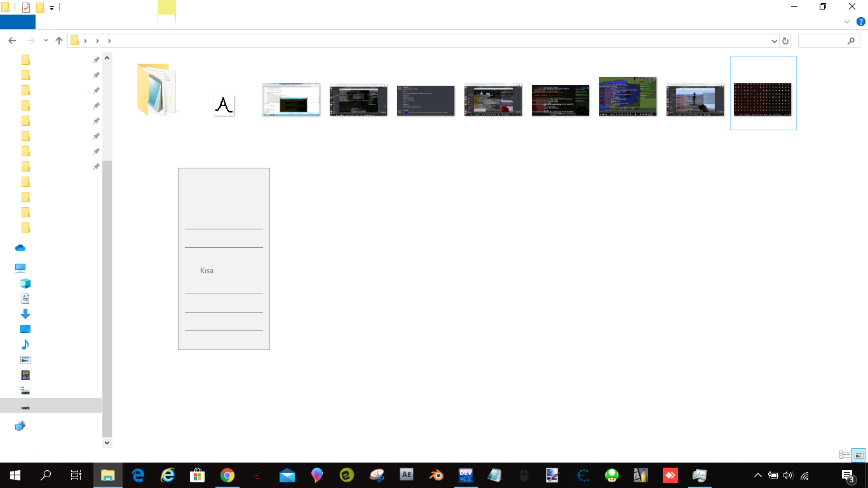Open the Windows Start menu

pos(15,475)
